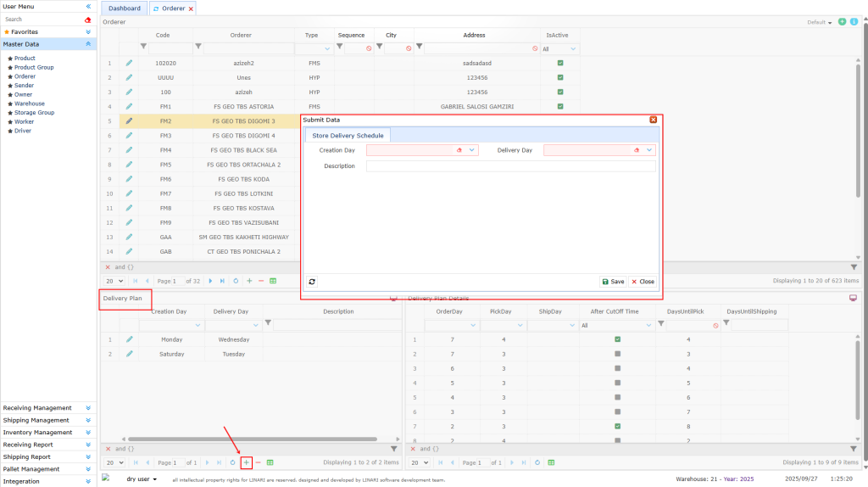Click edit pencil for row 102020 azizeh2
Screen dimensions: 868x487
pyautogui.click(x=130, y=63)
